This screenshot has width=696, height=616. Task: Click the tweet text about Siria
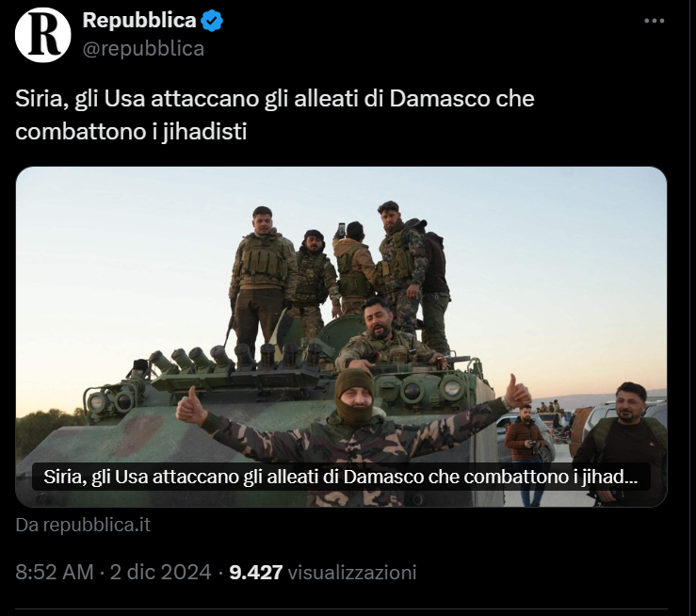point(275,115)
